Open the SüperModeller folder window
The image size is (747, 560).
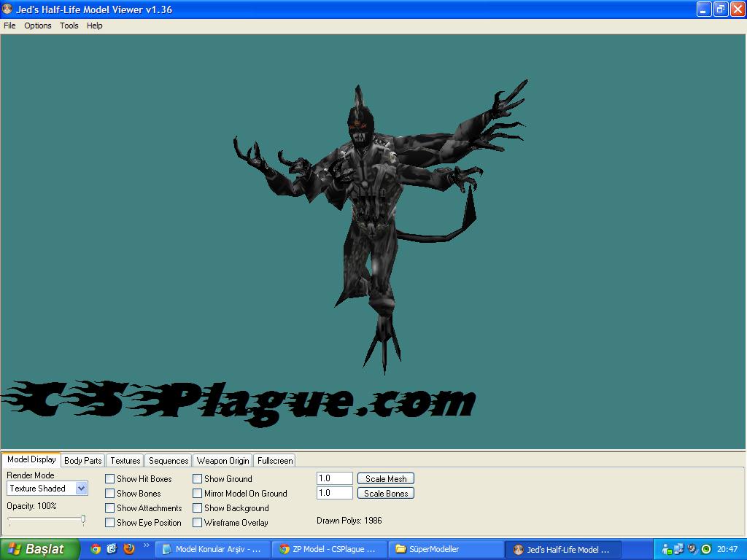pyautogui.click(x=446, y=550)
